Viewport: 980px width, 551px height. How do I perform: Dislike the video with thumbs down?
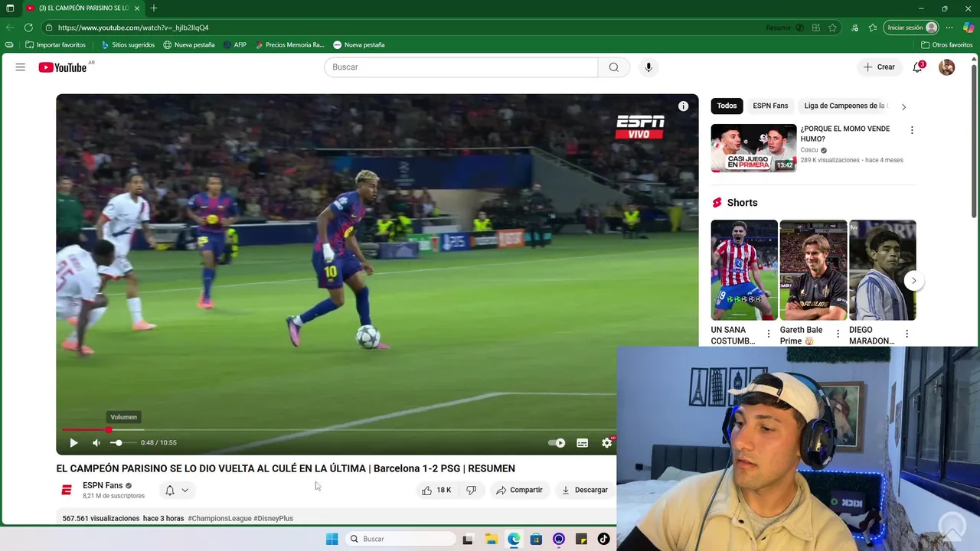(x=472, y=490)
